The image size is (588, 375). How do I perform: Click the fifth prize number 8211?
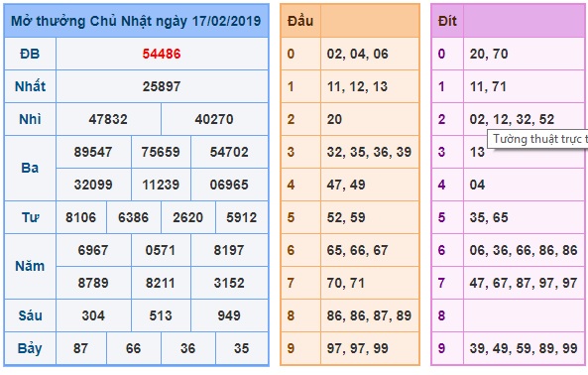(161, 283)
